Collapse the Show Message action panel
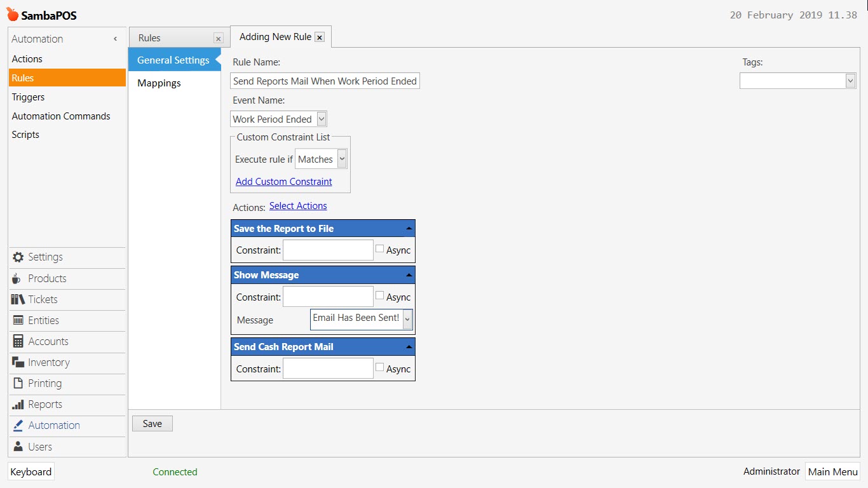Viewport: 868px width, 488px height. coord(409,274)
